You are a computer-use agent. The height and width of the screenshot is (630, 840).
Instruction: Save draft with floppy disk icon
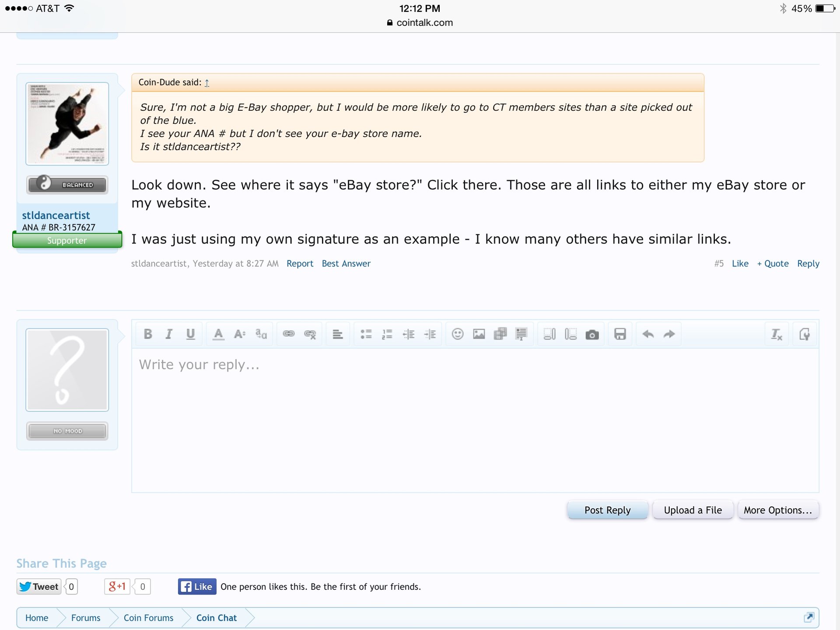[x=620, y=334]
